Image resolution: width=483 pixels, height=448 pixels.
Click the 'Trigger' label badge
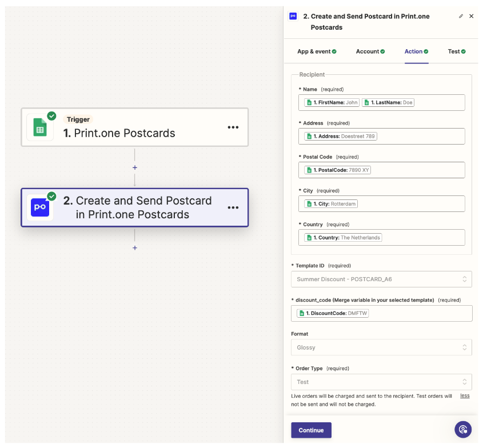pyautogui.click(x=78, y=119)
